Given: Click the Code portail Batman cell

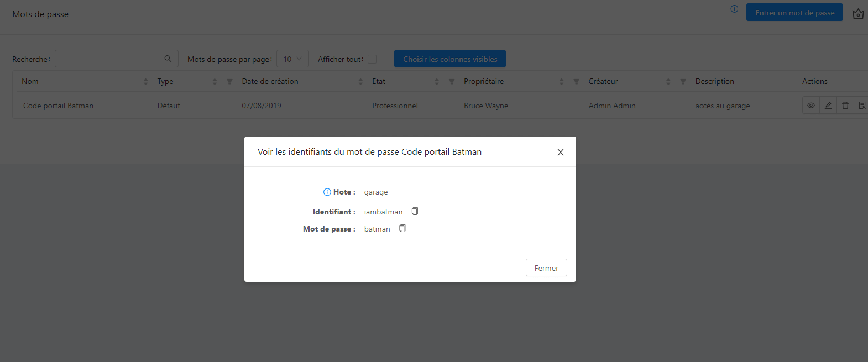Looking at the screenshot, I should tap(58, 106).
